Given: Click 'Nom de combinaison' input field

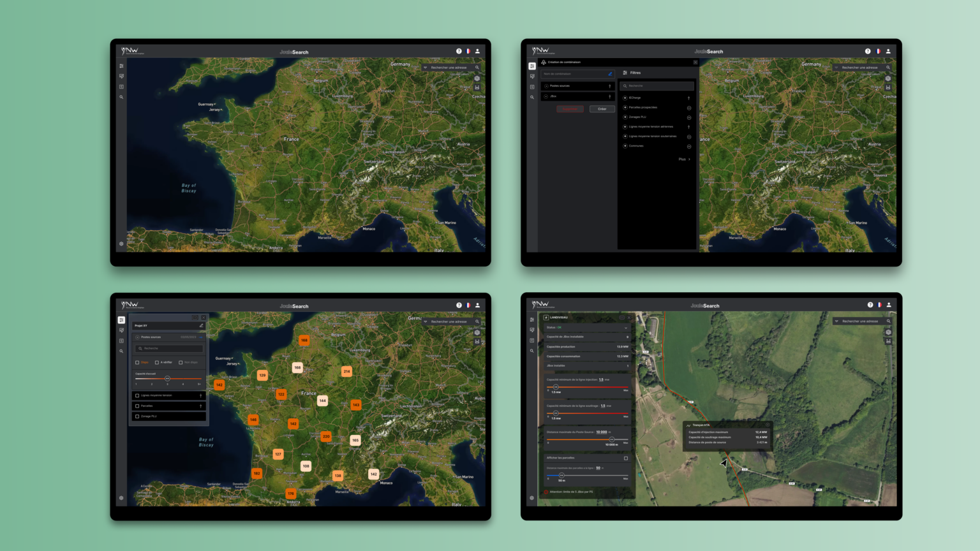Looking at the screenshot, I should click(x=578, y=74).
